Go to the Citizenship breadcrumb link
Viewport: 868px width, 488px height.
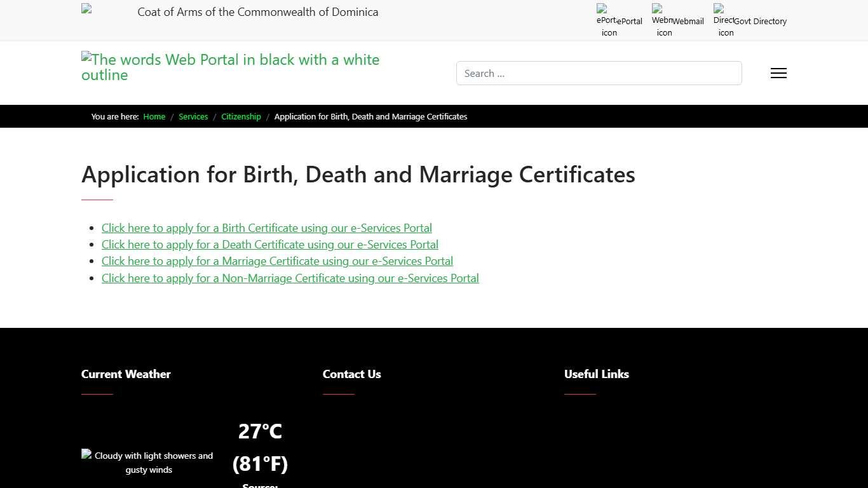click(x=241, y=116)
